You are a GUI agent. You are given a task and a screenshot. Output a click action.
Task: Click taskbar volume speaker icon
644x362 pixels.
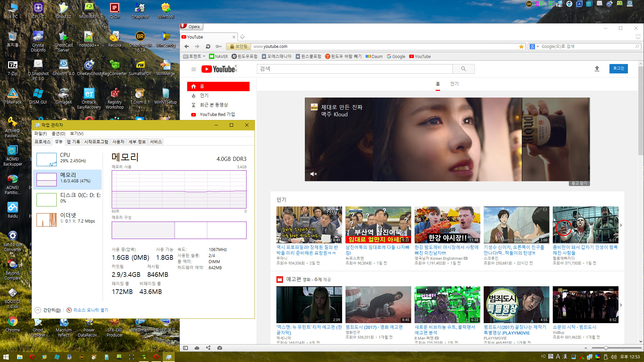(x=613, y=357)
